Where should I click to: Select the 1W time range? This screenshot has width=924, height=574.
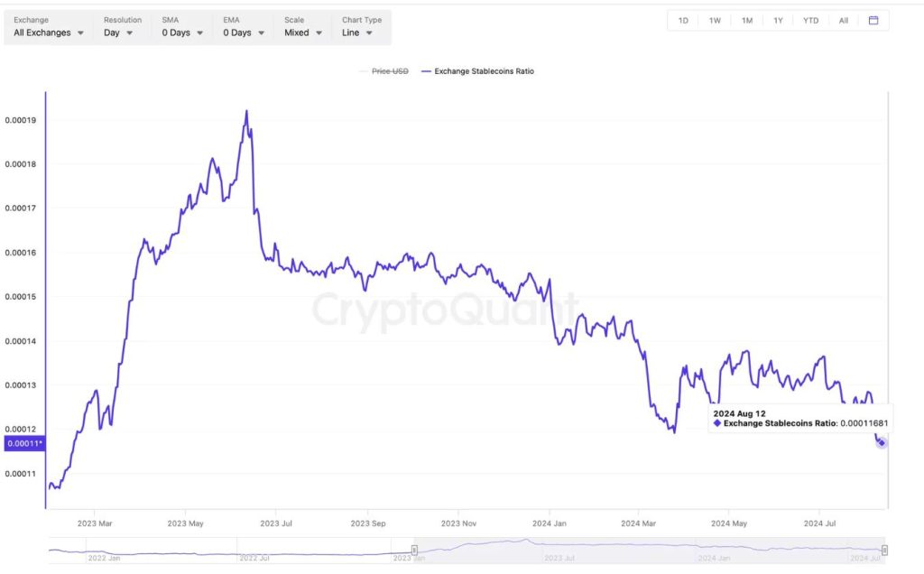pos(715,19)
